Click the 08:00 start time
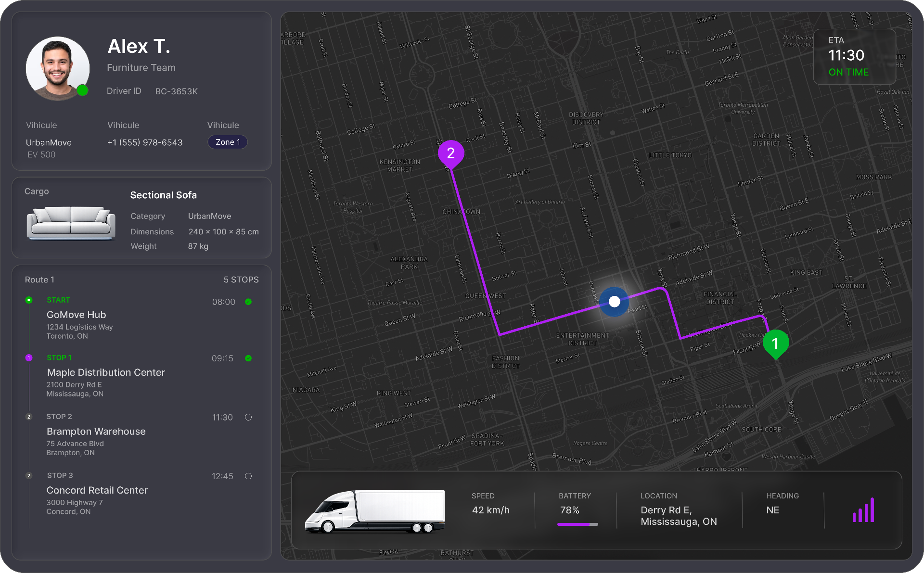 [224, 302]
